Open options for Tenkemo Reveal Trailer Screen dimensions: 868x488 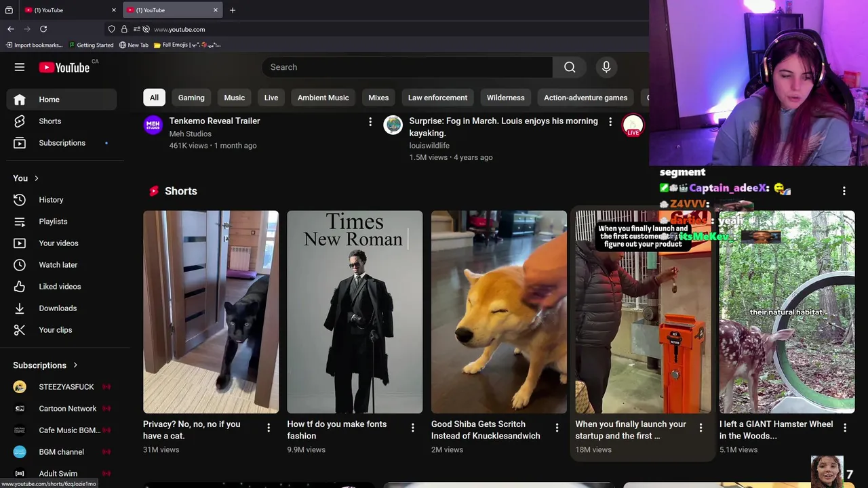pyautogui.click(x=370, y=121)
